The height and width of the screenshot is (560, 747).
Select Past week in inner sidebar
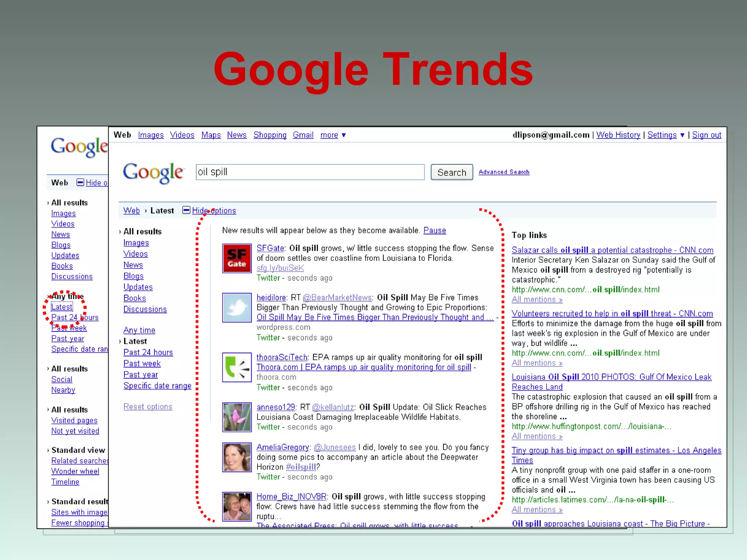[142, 363]
